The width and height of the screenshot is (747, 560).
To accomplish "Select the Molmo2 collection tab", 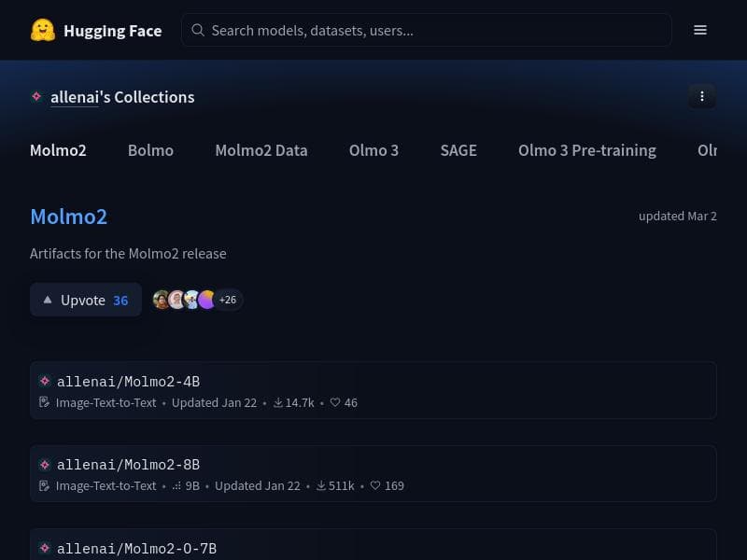I will [58, 150].
